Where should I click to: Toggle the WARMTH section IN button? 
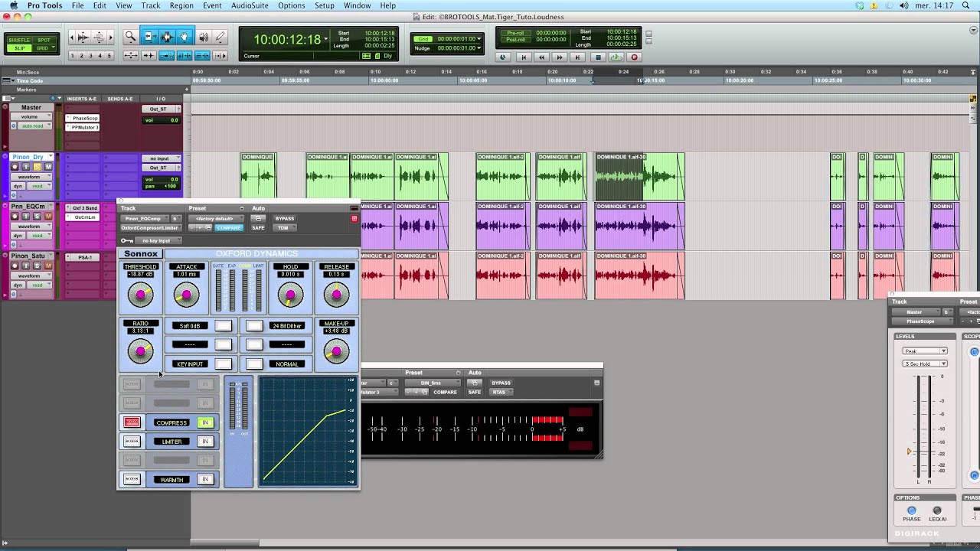204,479
